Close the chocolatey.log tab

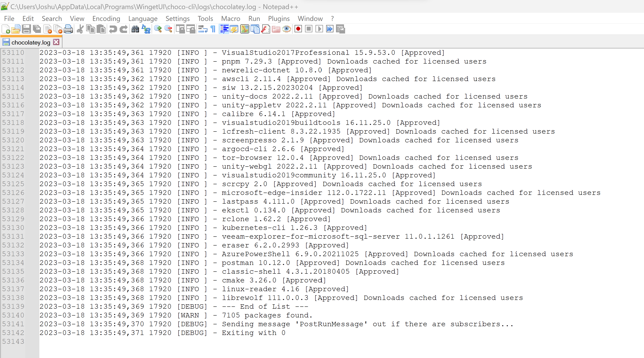[x=56, y=42]
